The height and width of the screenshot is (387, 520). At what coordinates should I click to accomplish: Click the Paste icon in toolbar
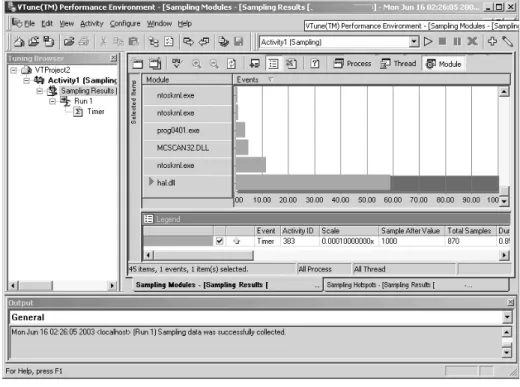click(133, 42)
